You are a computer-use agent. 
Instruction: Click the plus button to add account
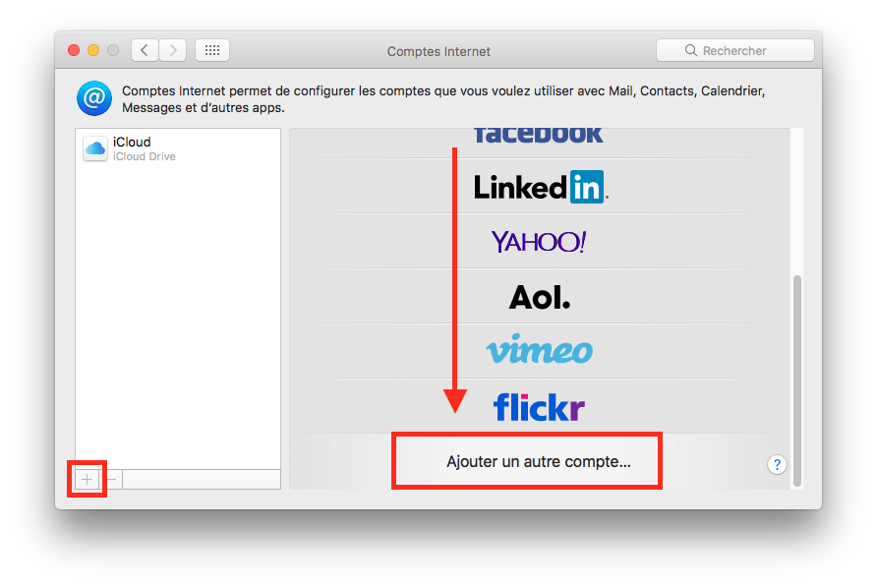(x=87, y=480)
